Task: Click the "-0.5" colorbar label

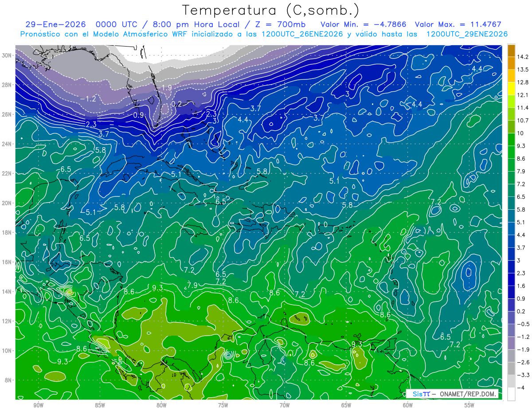Action: click(524, 324)
